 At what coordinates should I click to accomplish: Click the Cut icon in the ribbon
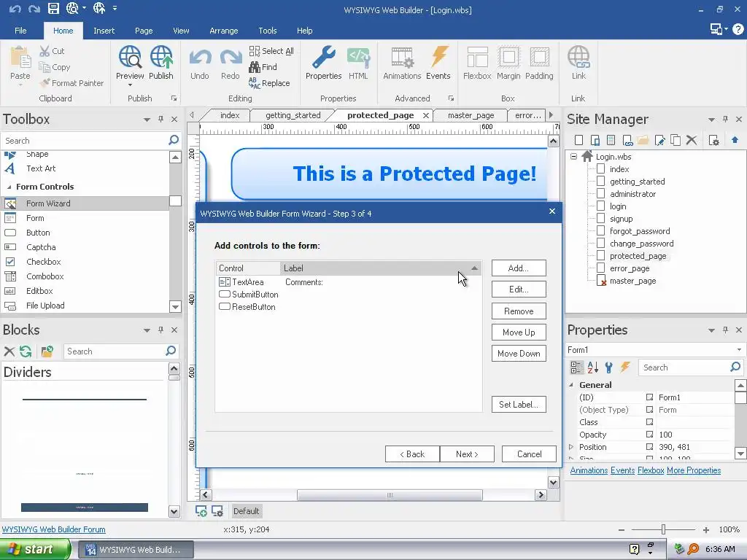coord(44,51)
